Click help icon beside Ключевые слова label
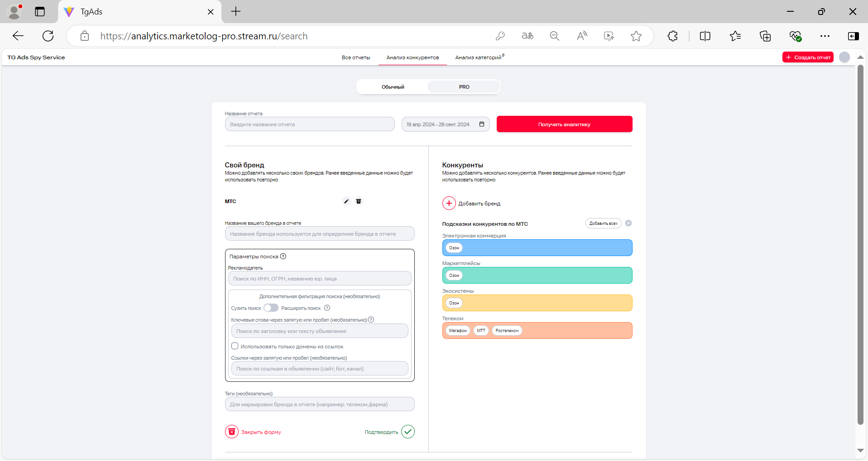The height and width of the screenshot is (461, 868). 371,319
